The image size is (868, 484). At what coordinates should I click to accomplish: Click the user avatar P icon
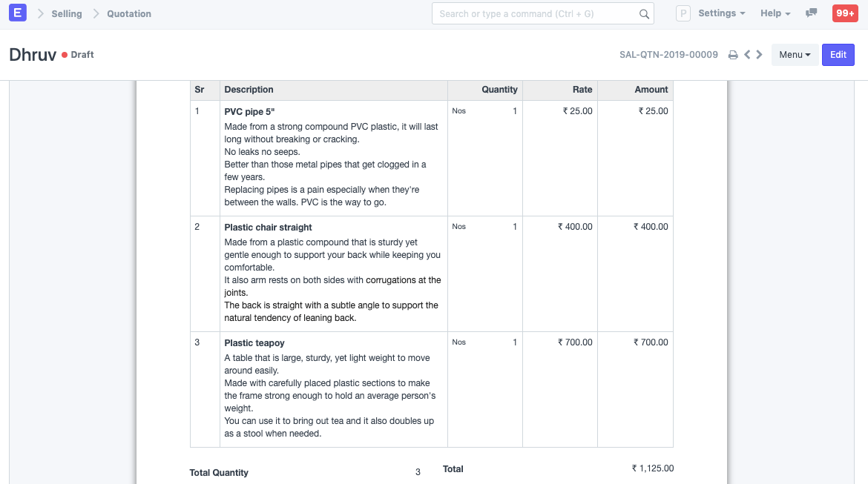(683, 13)
